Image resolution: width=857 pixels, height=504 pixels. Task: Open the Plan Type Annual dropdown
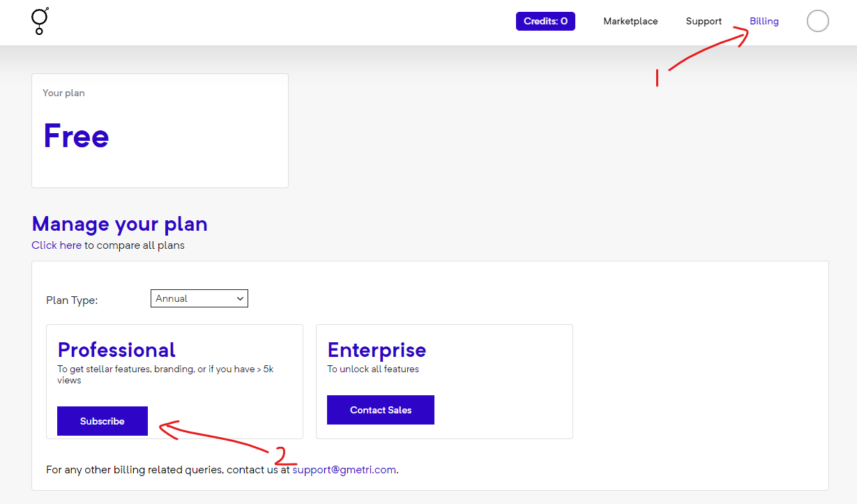point(199,298)
